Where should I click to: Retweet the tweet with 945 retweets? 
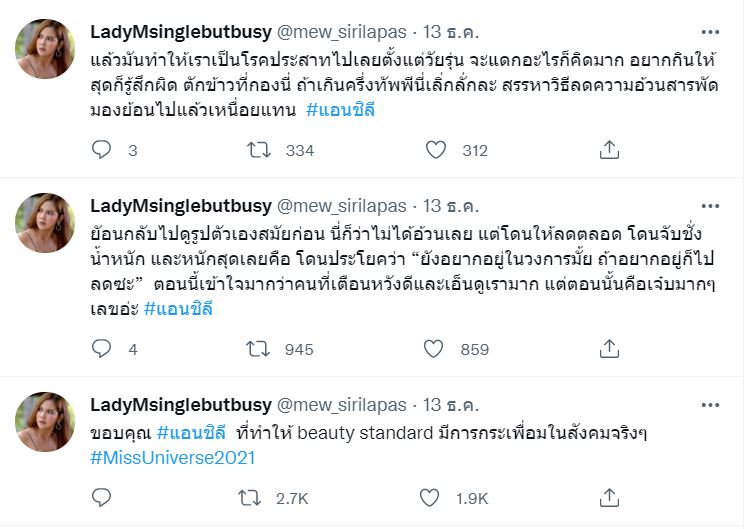(258, 349)
